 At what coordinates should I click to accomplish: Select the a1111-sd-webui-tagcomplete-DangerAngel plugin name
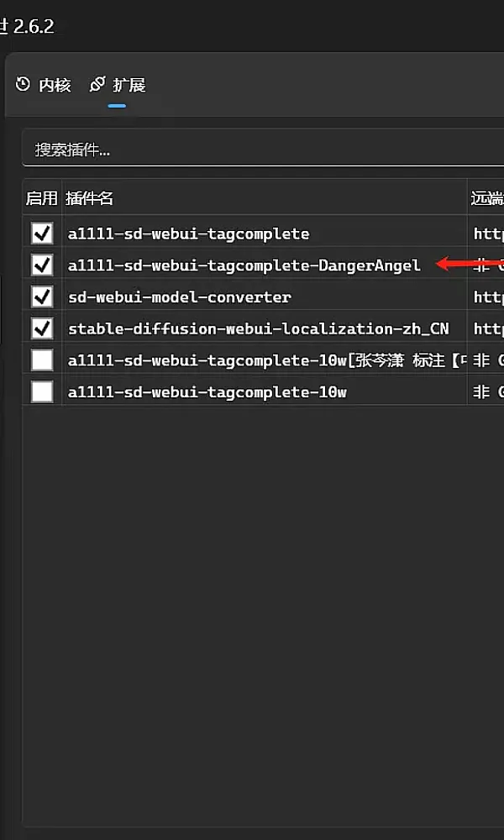tap(244, 265)
